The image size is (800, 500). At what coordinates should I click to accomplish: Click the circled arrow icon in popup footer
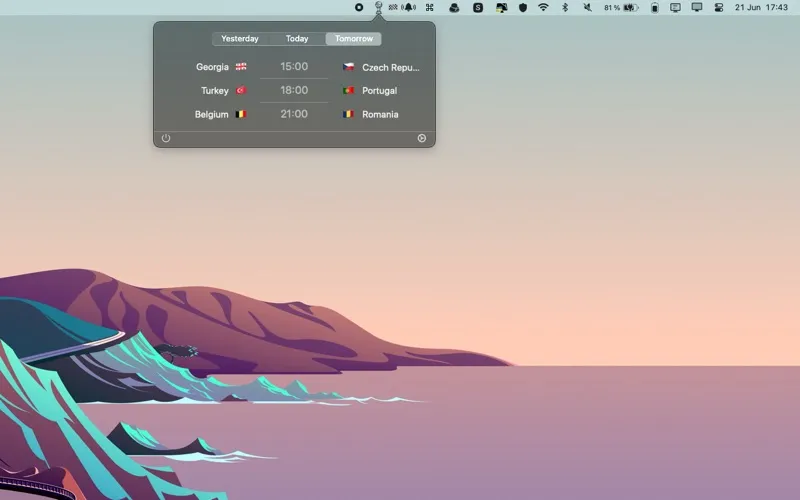tap(421, 138)
